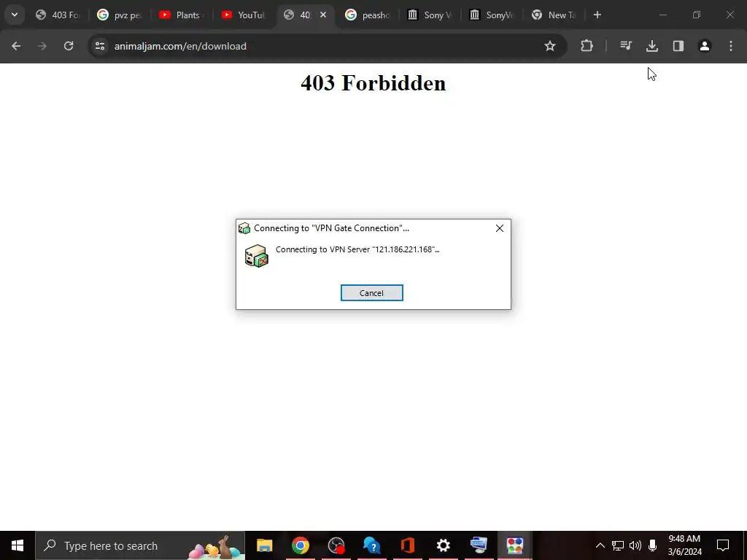This screenshot has width=747, height=560.
Task: Click the address bar URL animaljam.com/en/download
Action: click(180, 46)
